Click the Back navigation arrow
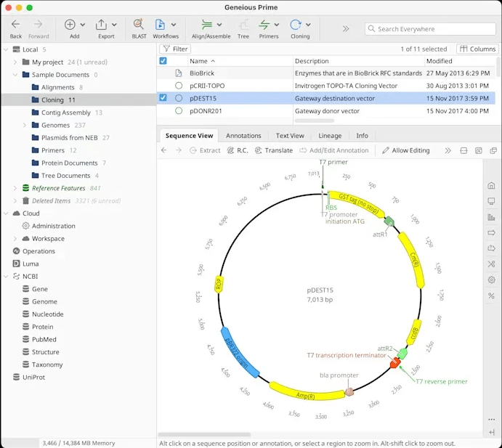Image resolution: width=502 pixels, height=448 pixels. coord(15,25)
